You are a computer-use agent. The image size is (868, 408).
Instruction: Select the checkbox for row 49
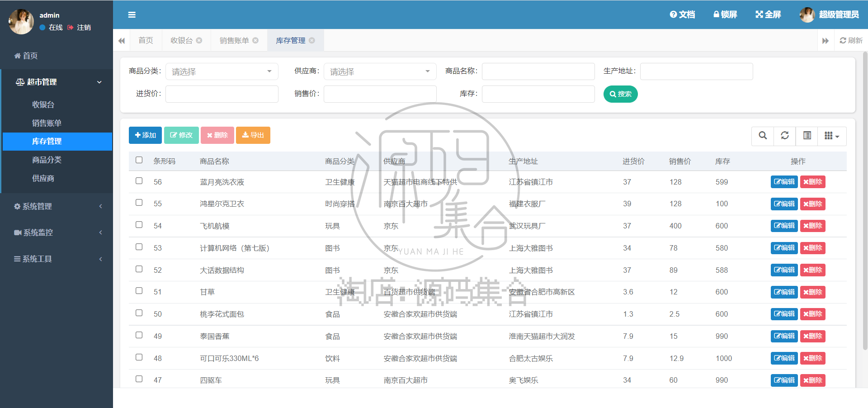(139, 335)
